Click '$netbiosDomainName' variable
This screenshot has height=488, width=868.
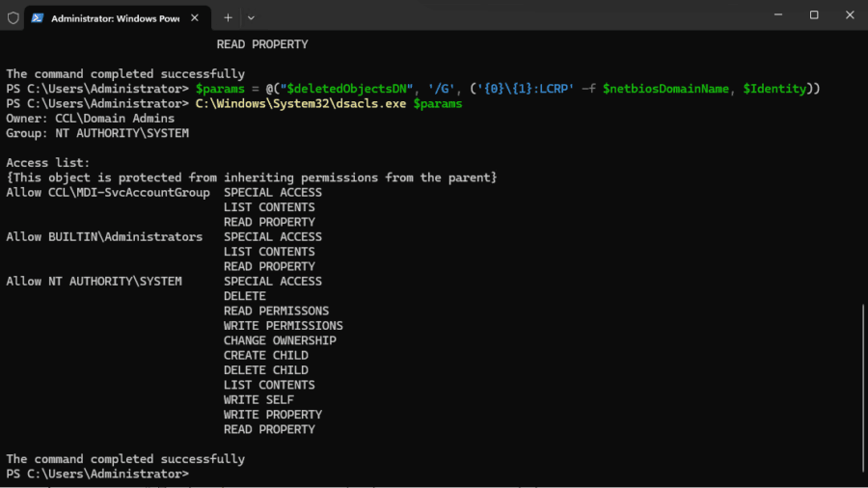click(x=665, y=89)
